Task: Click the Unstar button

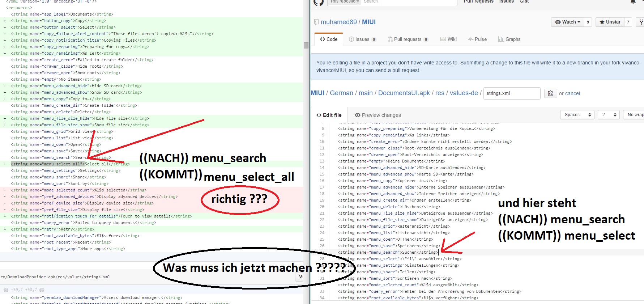Action: click(610, 22)
